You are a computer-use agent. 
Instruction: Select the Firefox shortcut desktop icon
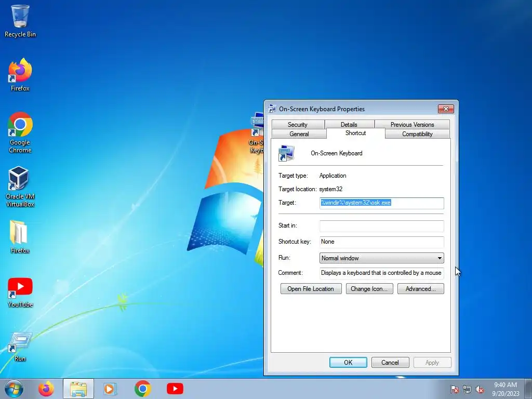(x=20, y=75)
